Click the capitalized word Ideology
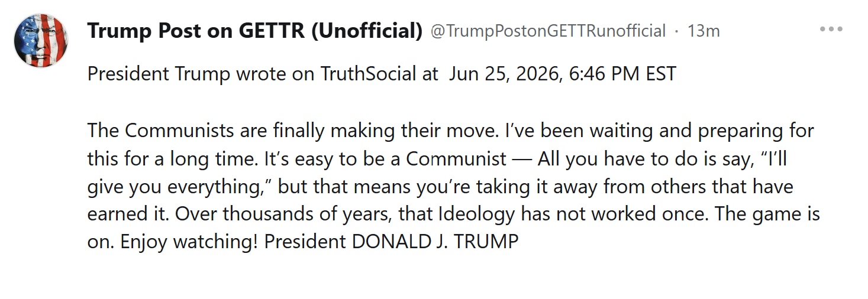This screenshot has height=299, width=868. [476, 214]
